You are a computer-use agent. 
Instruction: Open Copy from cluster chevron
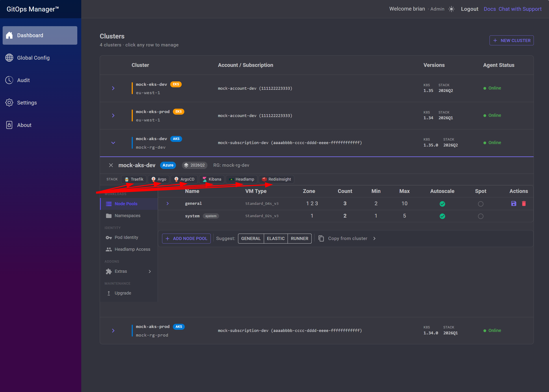click(x=374, y=238)
